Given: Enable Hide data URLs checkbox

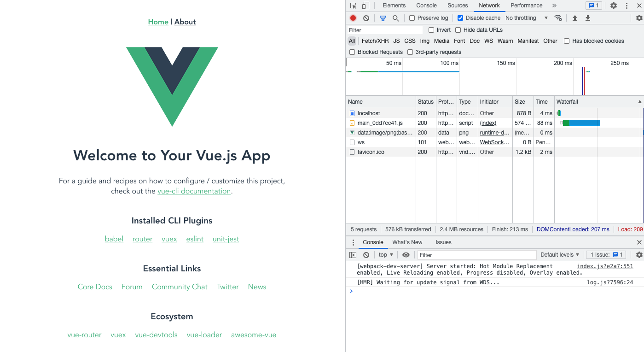Looking at the screenshot, I should click(x=458, y=30).
